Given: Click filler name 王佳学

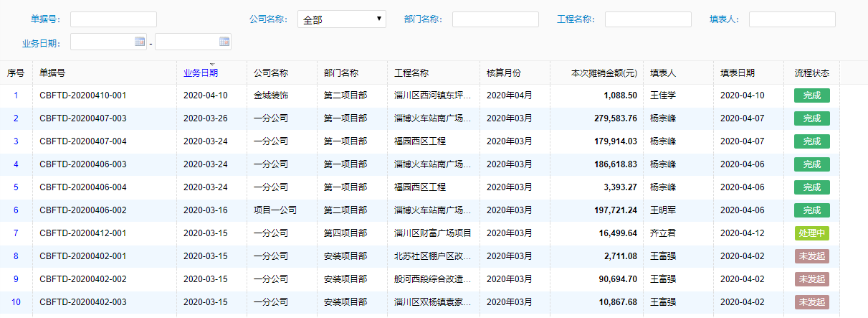Looking at the screenshot, I should click(663, 95).
